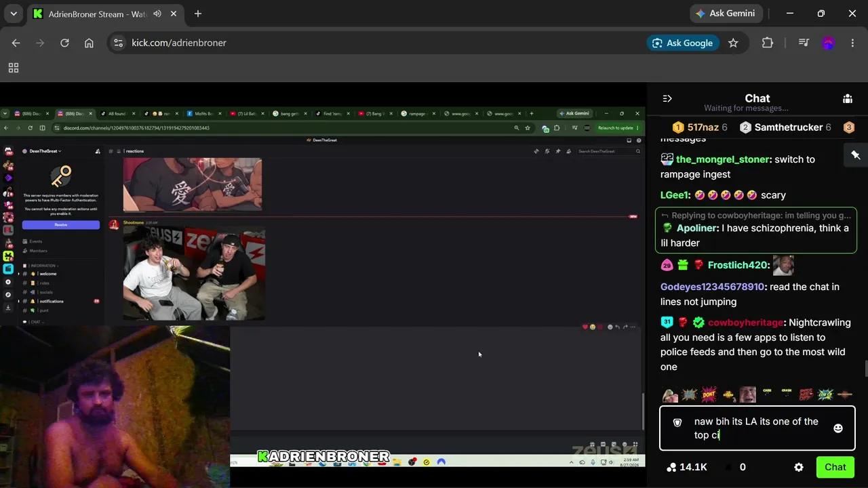Send the message with Chat button
868x488 pixels.
[835, 467]
